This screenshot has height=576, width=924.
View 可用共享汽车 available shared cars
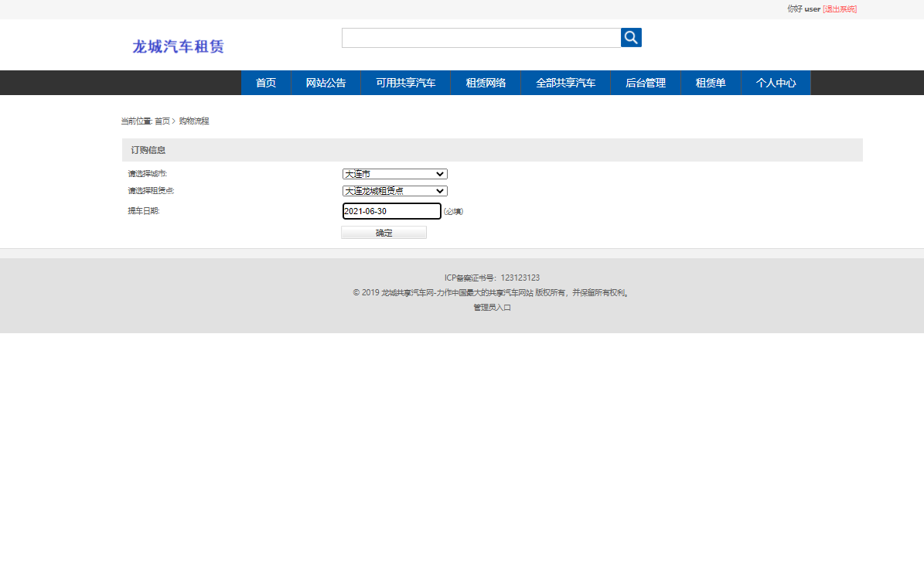[405, 83]
